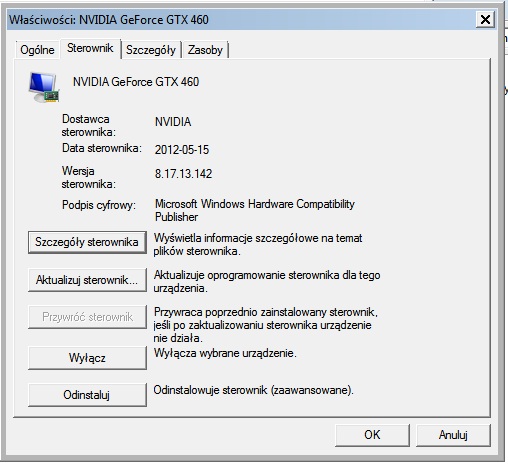Screen dimensions: 508x464
Task: Click 'Odinstalowuje sterownik (zaawansowane).' description
Action: [253, 390]
